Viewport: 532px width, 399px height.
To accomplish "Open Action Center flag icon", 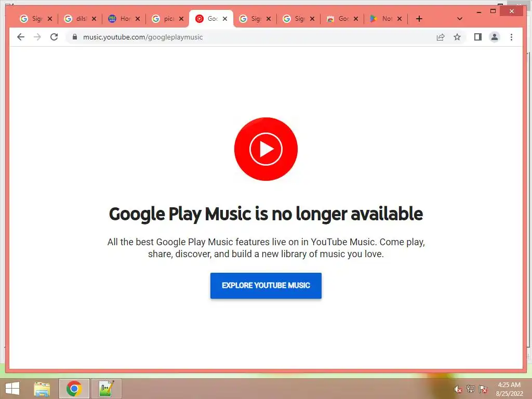I will 483,389.
